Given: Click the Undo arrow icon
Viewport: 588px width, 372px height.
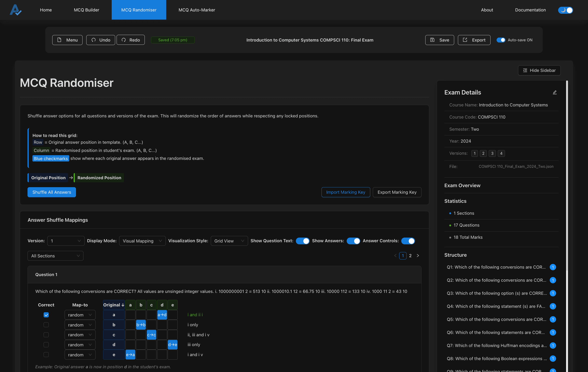Looking at the screenshot, I should coord(93,40).
